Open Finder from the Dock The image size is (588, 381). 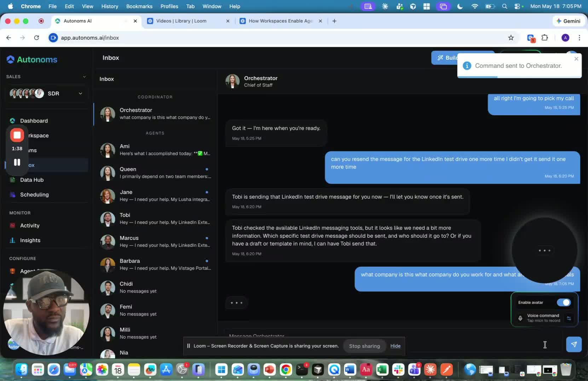(x=22, y=370)
